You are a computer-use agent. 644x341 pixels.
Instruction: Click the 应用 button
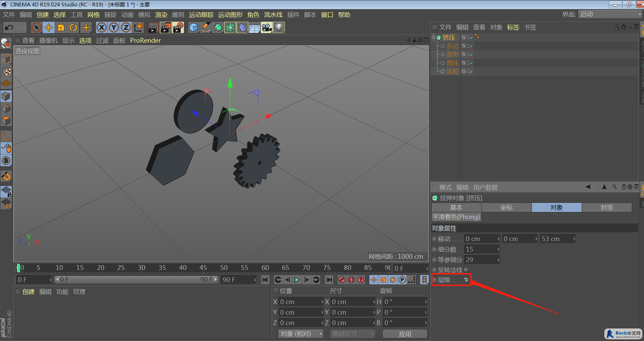405,334
